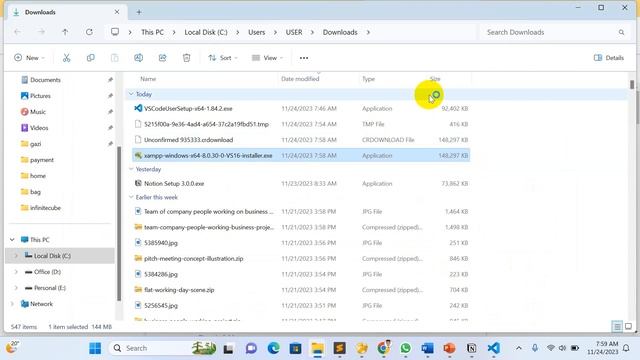Open Chrome from taskbar
Screen dimensions: 640x360
point(383,348)
